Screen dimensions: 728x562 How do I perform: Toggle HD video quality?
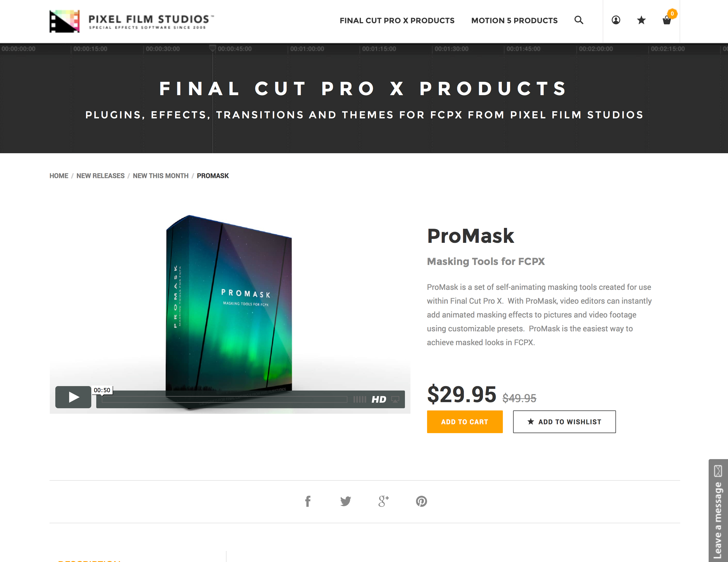(379, 399)
